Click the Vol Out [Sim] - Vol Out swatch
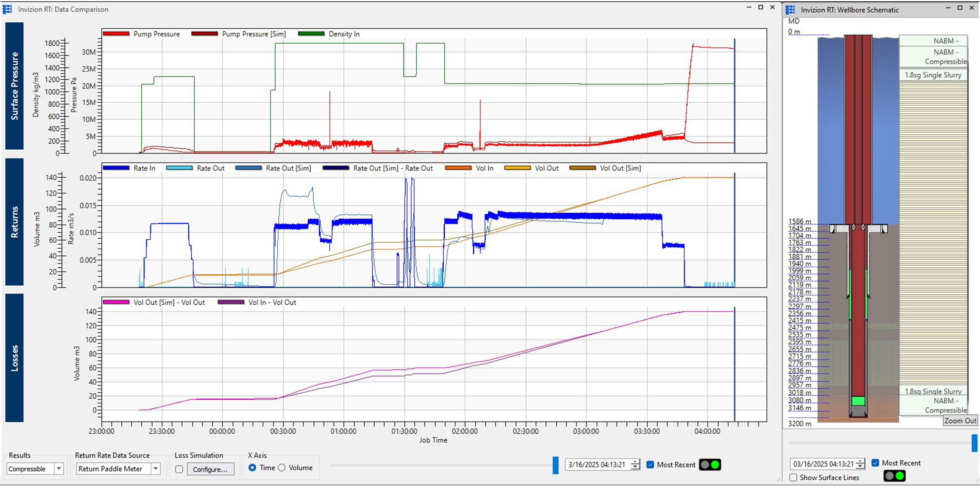 [x=116, y=302]
